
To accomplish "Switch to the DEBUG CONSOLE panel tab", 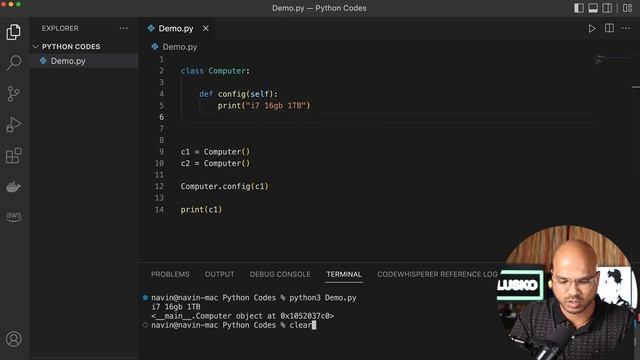I will (280, 274).
